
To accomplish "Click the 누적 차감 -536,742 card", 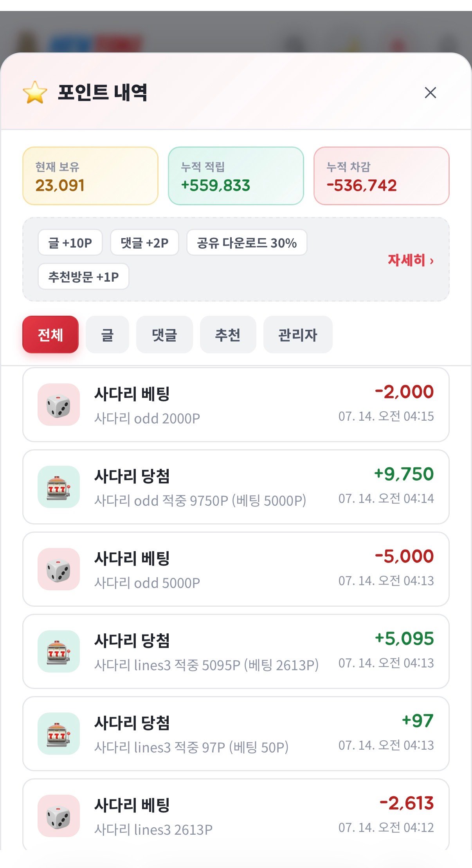I will (x=382, y=176).
